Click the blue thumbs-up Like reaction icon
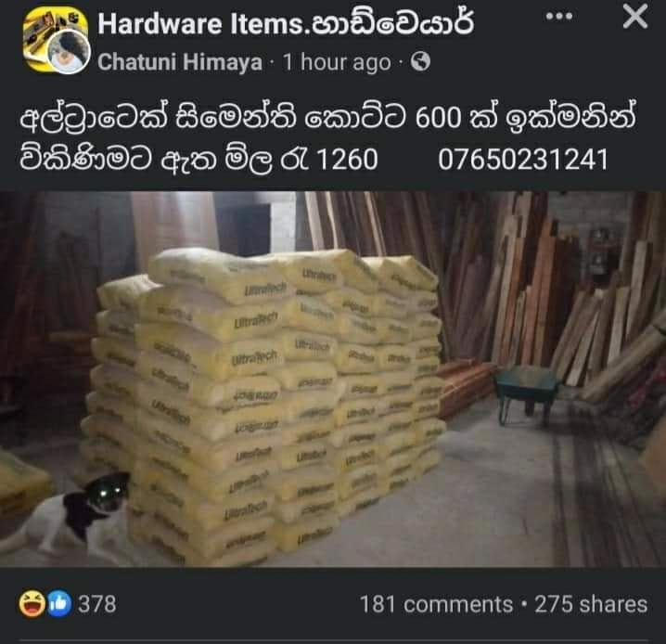Viewport: 666px width, 644px height. click(x=59, y=603)
